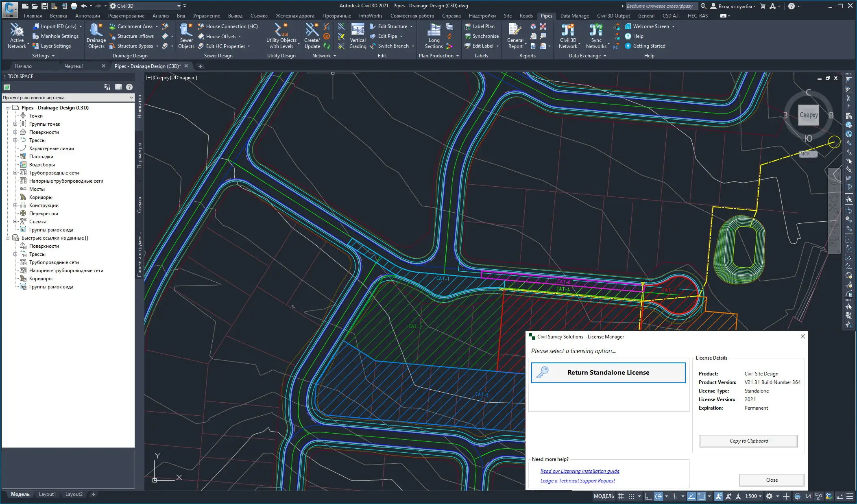
Task: Open General Report tool
Action: click(515, 36)
